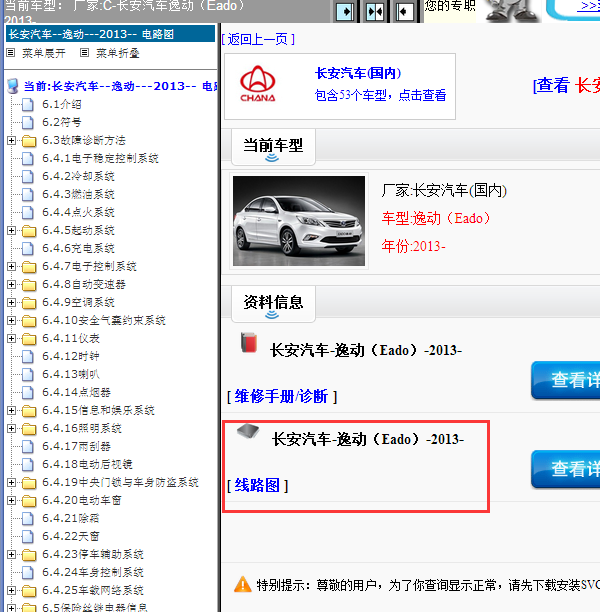Open the 当前车型 tab
Screen dimensions: 600x612
pyautogui.click(x=273, y=147)
